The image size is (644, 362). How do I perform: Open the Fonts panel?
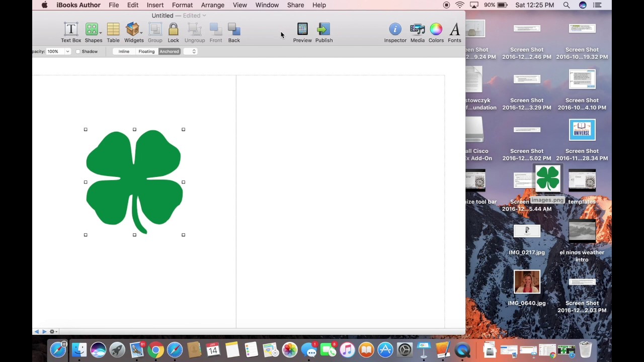454,32
